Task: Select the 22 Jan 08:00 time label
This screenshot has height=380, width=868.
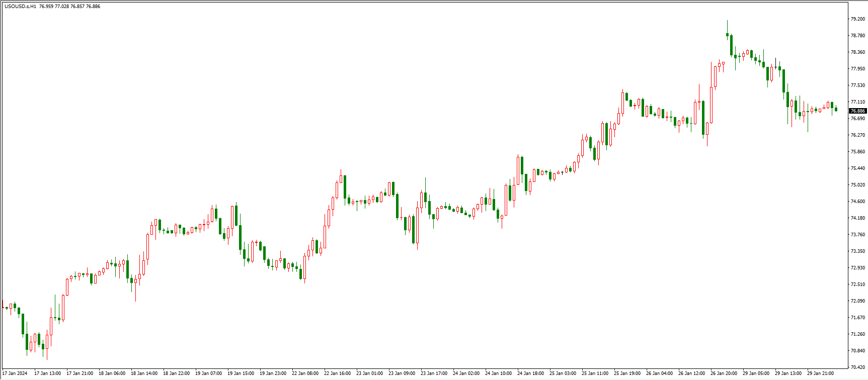Action: click(305, 373)
